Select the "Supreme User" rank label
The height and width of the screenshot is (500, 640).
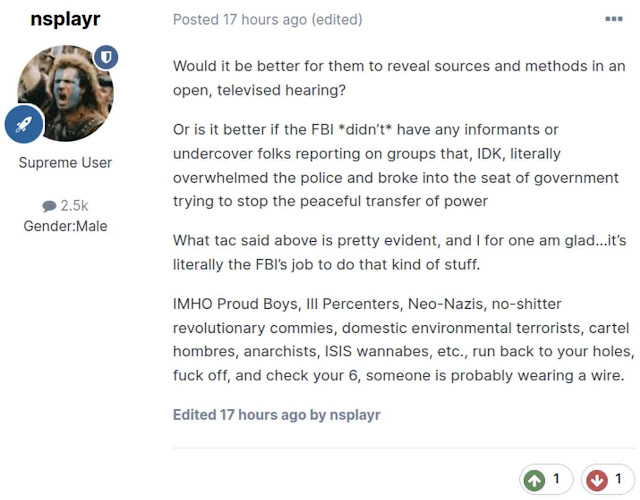65,162
